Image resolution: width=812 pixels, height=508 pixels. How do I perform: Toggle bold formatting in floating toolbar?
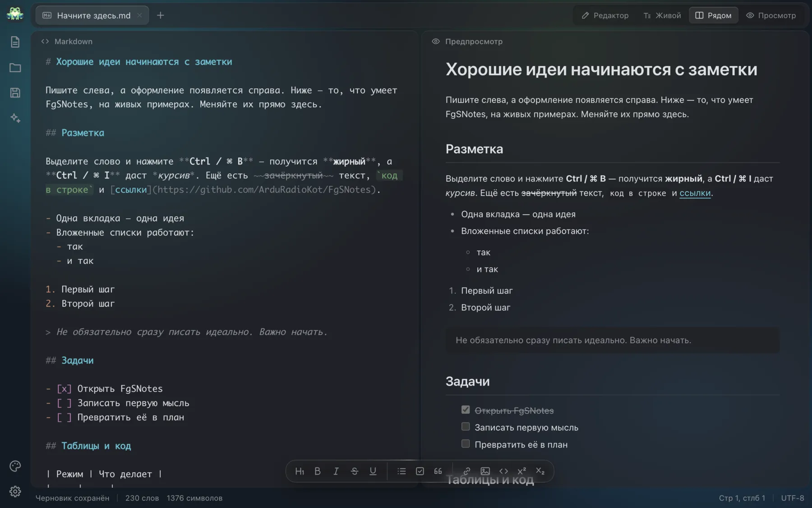[318, 471]
